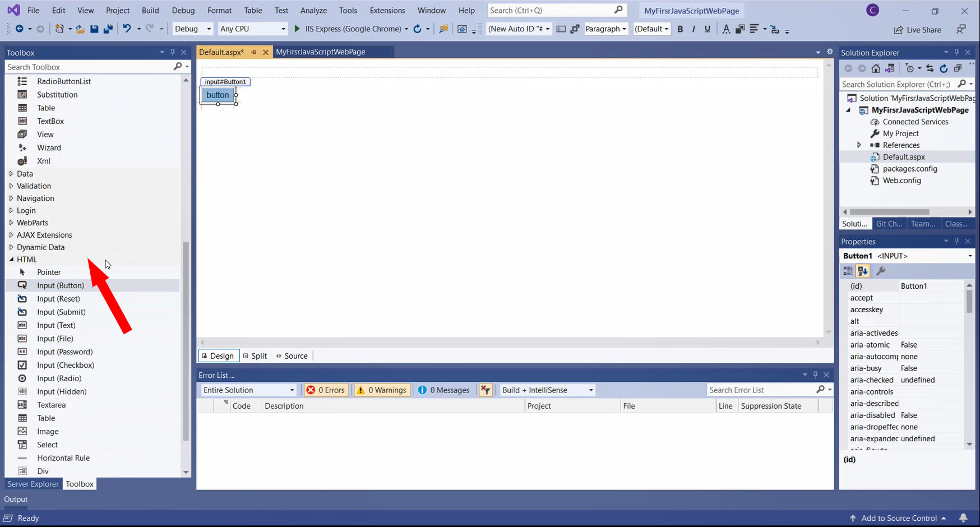Toggle Bold formatting

(x=680, y=29)
